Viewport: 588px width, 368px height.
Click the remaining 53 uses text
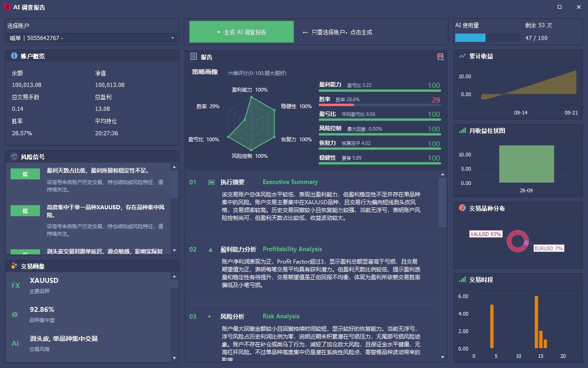pos(539,26)
